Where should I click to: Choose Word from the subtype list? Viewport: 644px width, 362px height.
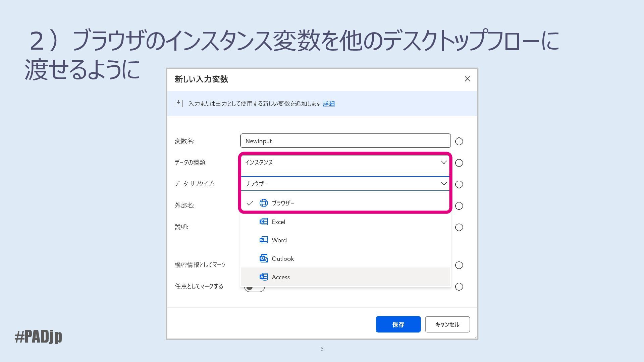coord(279,240)
